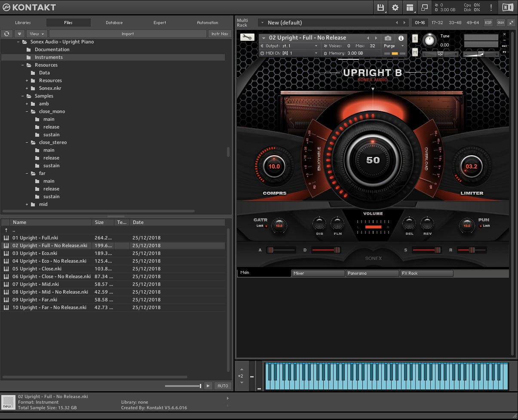Viewport: 518px width, 420px height.
Task: Open the Purge dropdown menu
Action: pos(394,46)
